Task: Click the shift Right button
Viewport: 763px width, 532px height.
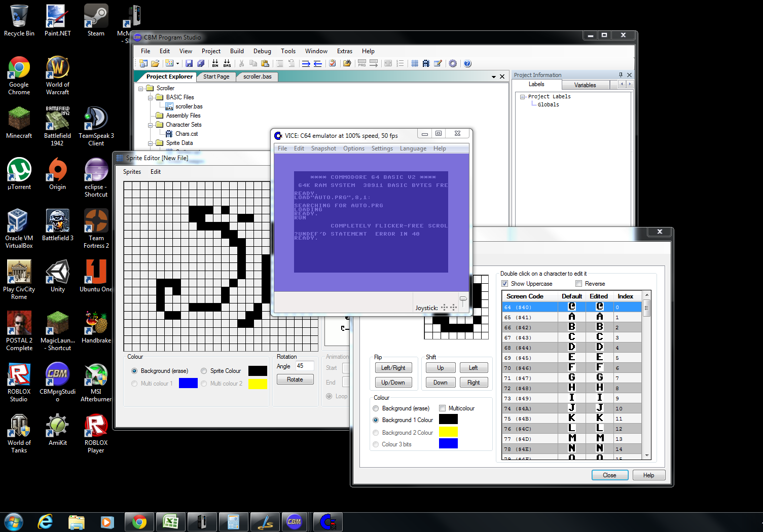Action: coord(474,383)
